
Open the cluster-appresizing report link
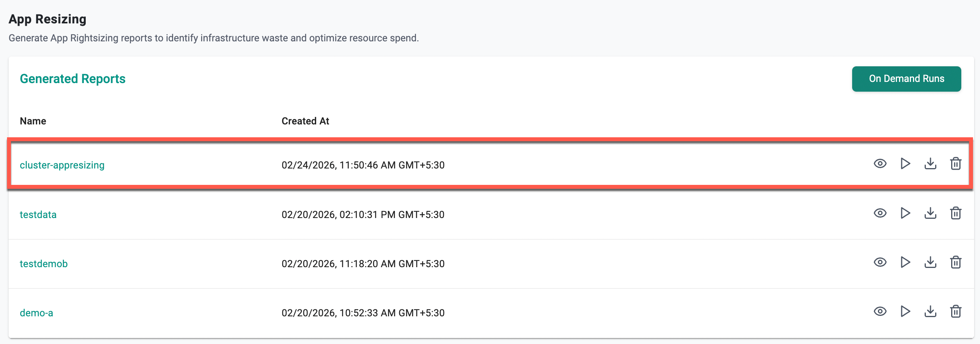click(x=62, y=165)
